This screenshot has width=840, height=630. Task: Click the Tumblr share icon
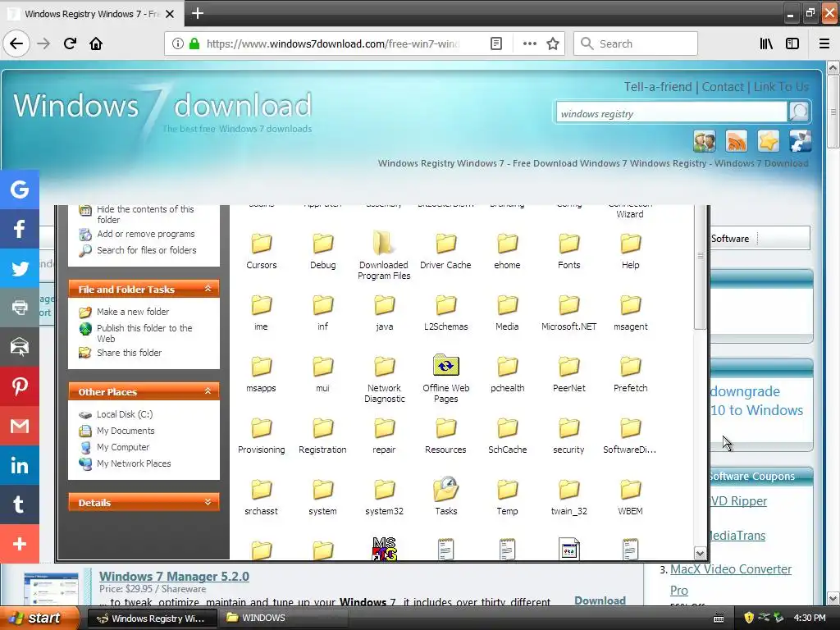click(x=20, y=504)
